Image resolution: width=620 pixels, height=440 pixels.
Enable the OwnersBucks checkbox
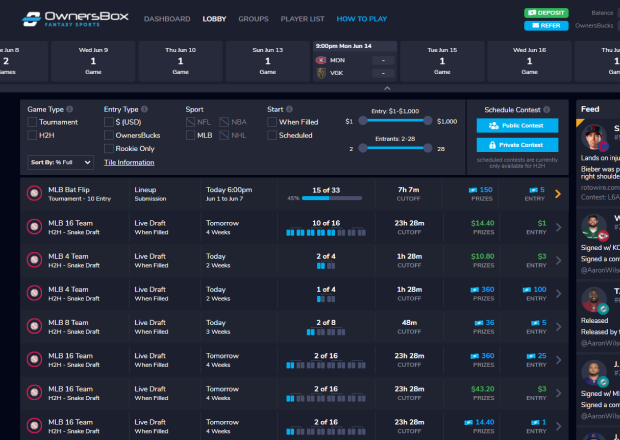pos(109,135)
